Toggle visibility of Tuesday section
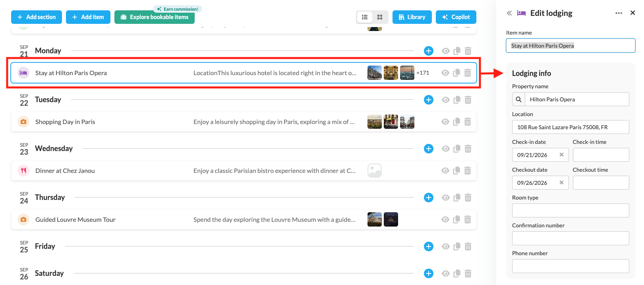This screenshot has width=644, height=285. point(445,100)
